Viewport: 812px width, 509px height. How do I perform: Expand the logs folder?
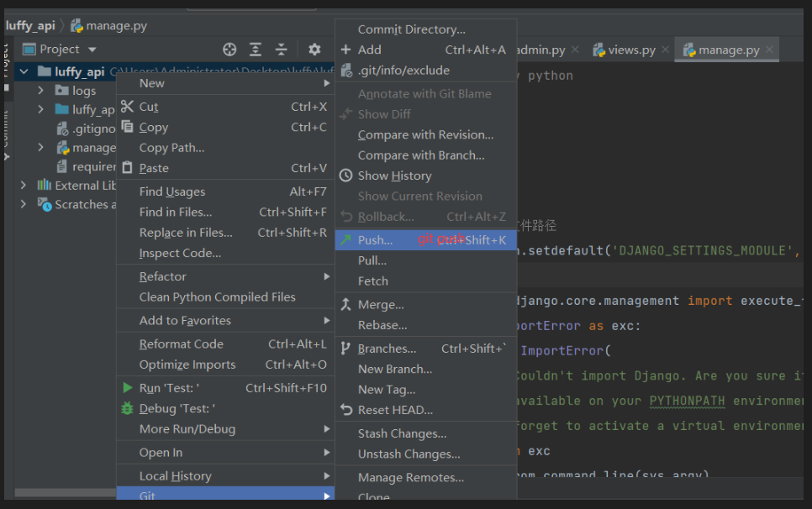pyautogui.click(x=40, y=91)
